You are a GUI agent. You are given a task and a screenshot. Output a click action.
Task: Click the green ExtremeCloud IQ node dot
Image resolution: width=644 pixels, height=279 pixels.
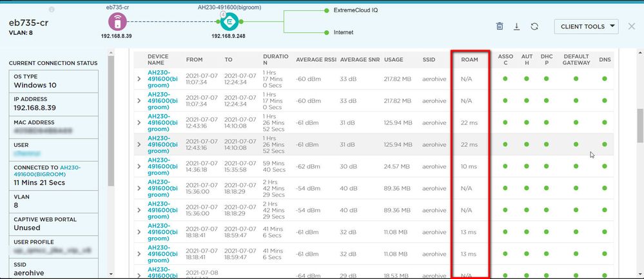point(327,10)
